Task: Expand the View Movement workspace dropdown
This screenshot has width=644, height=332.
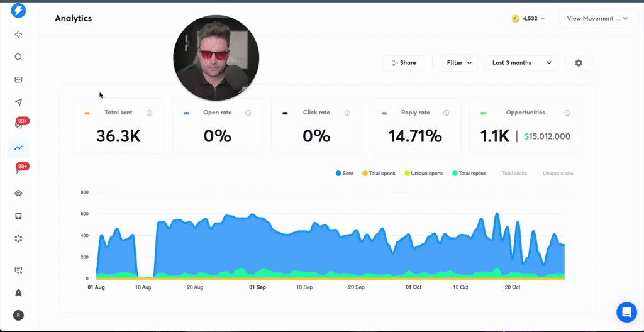Action: pos(597,18)
